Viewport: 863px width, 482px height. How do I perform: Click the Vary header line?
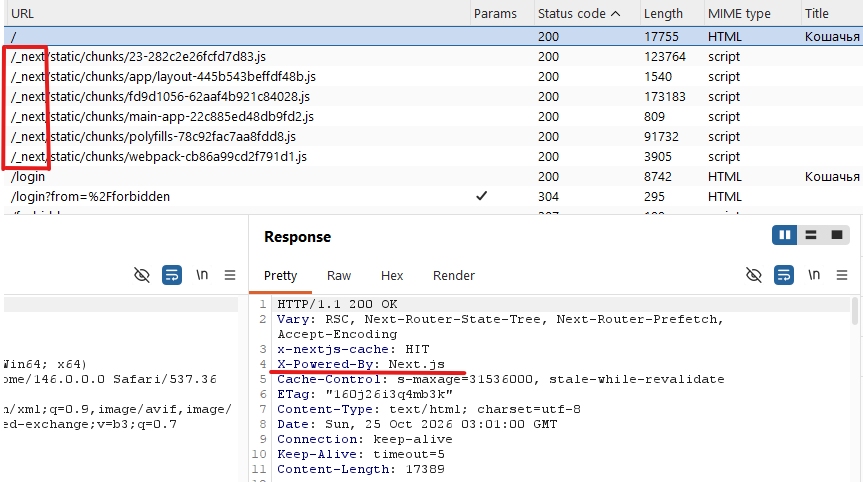coord(500,327)
